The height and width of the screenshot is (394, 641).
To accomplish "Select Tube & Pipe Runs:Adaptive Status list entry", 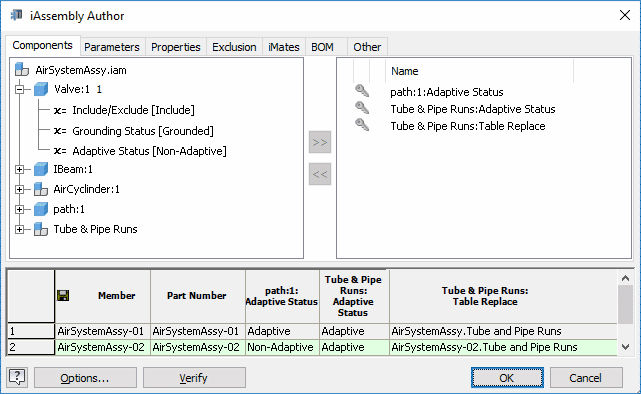I will [473, 109].
